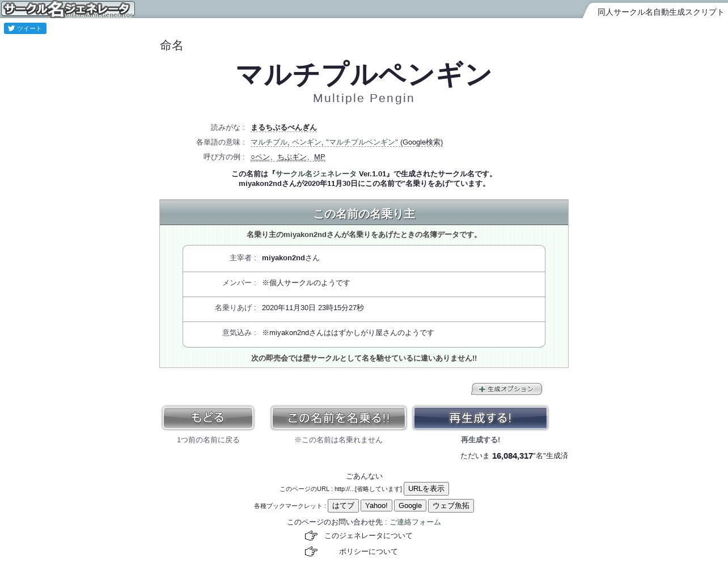Click the caption 1つ前の名前に戻る
The height and width of the screenshot is (567, 728).
point(208,440)
